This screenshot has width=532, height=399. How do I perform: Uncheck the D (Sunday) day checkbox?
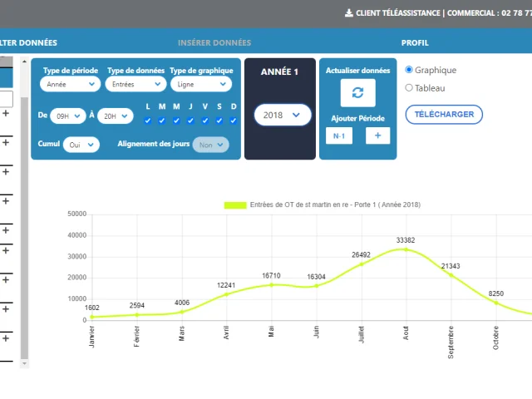234,121
